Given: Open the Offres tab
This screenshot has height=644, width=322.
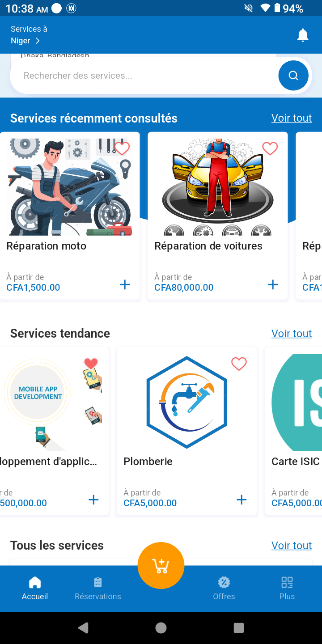Looking at the screenshot, I should point(224,589).
